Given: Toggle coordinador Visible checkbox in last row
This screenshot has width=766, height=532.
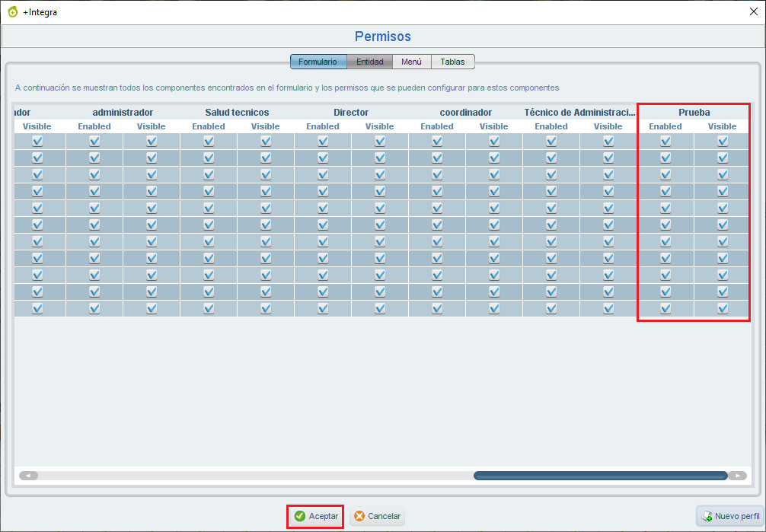Looking at the screenshot, I should [x=494, y=308].
